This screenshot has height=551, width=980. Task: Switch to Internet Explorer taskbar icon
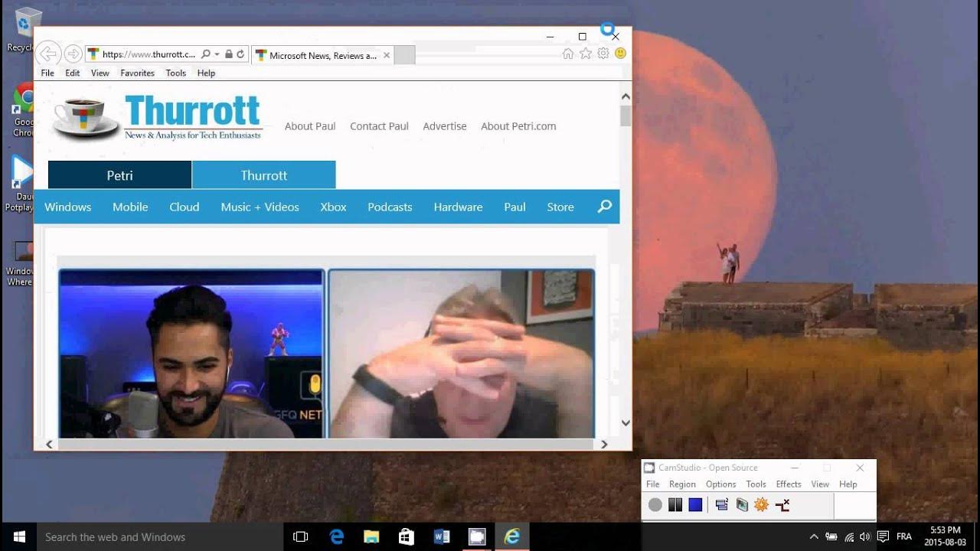(512, 537)
